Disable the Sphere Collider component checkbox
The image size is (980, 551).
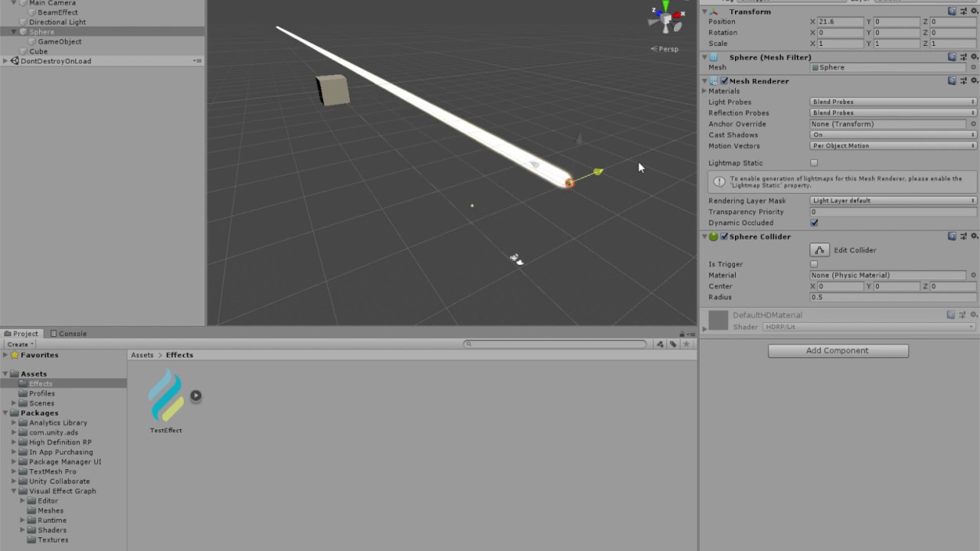(724, 236)
